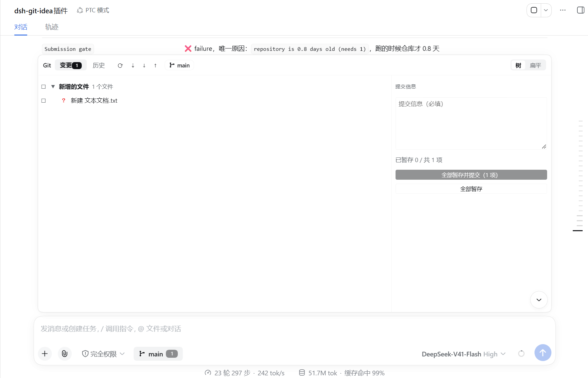Toggle the right sidebar panel icon
This screenshot has width=588, height=378.
pos(581,10)
